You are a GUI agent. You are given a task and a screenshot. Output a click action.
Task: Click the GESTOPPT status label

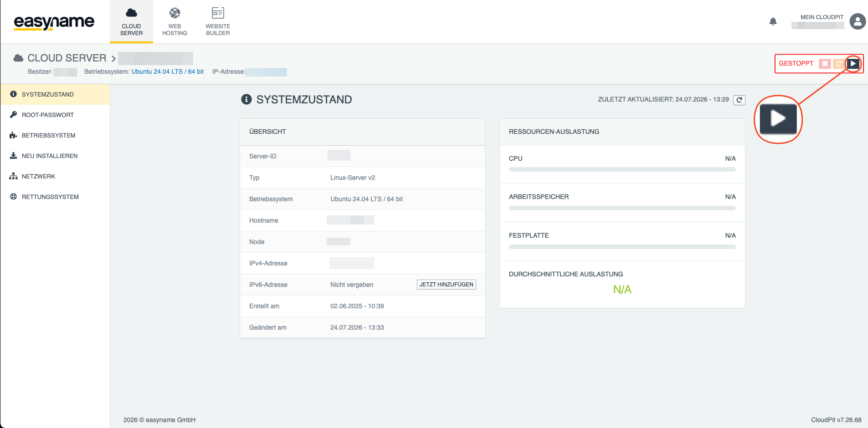(x=796, y=63)
